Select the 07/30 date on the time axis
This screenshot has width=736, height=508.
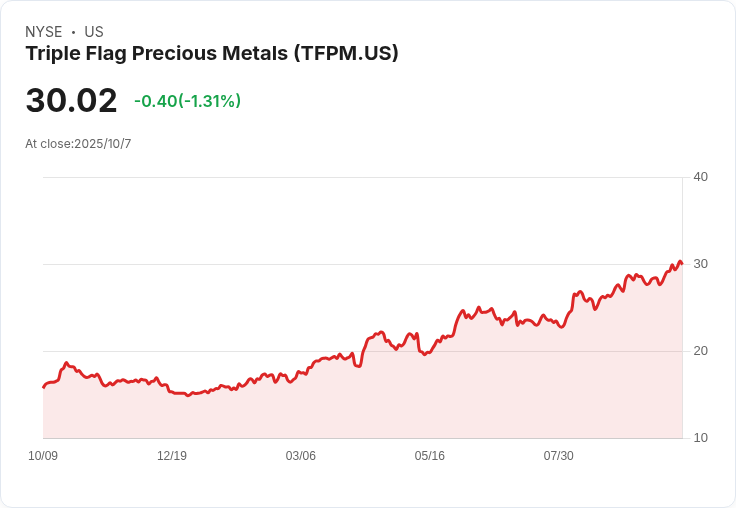pos(559,456)
